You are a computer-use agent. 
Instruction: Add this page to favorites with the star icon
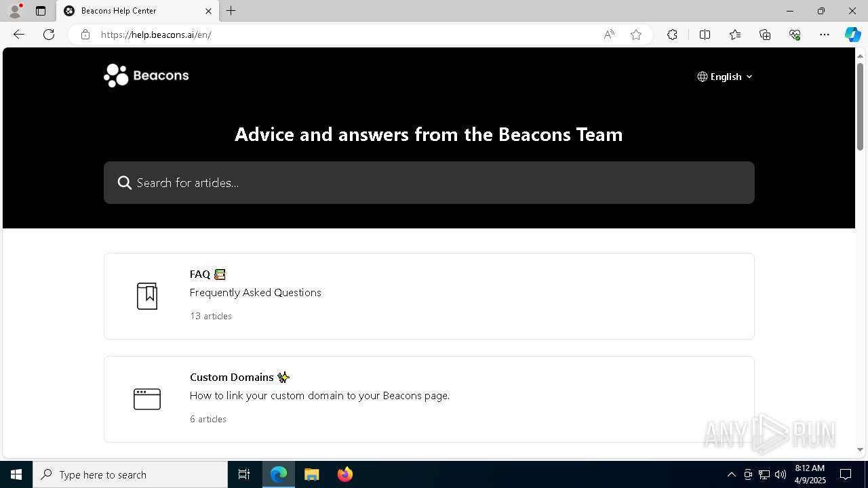636,35
